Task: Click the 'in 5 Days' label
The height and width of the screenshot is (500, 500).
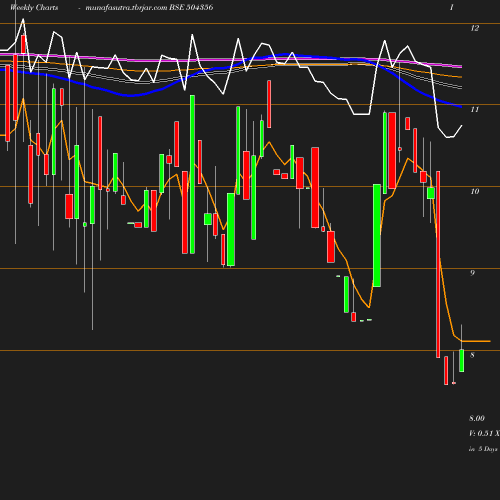Action: click(x=483, y=449)
